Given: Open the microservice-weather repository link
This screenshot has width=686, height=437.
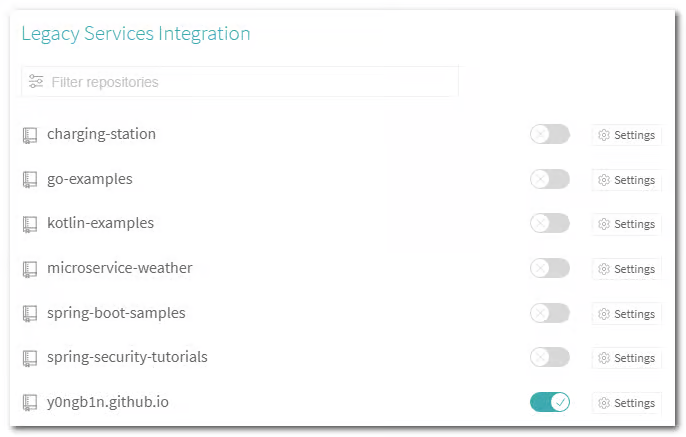Looking at the screenshot, I should [x=119, y=268].
